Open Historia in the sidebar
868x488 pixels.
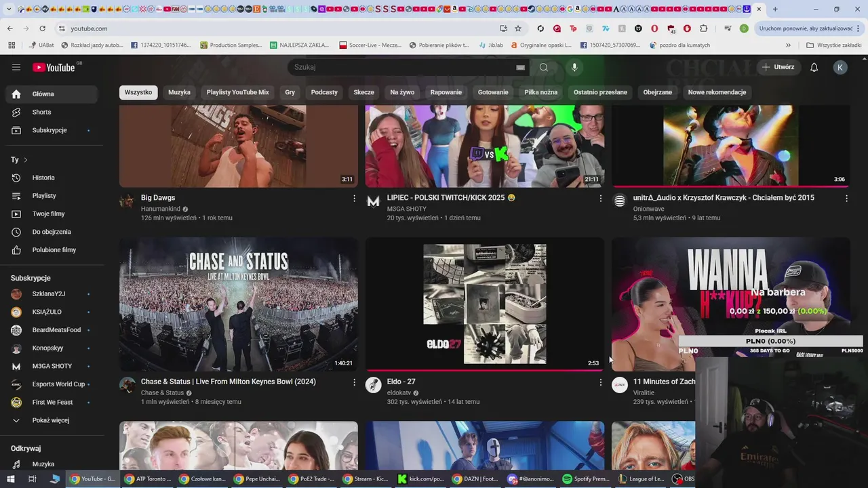click(x=52, y=178)
